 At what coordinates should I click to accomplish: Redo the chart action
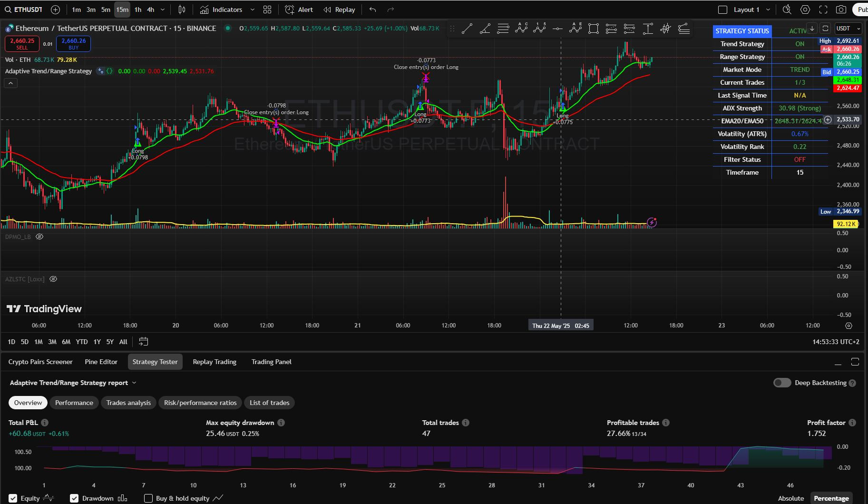[x=391, y=10]
